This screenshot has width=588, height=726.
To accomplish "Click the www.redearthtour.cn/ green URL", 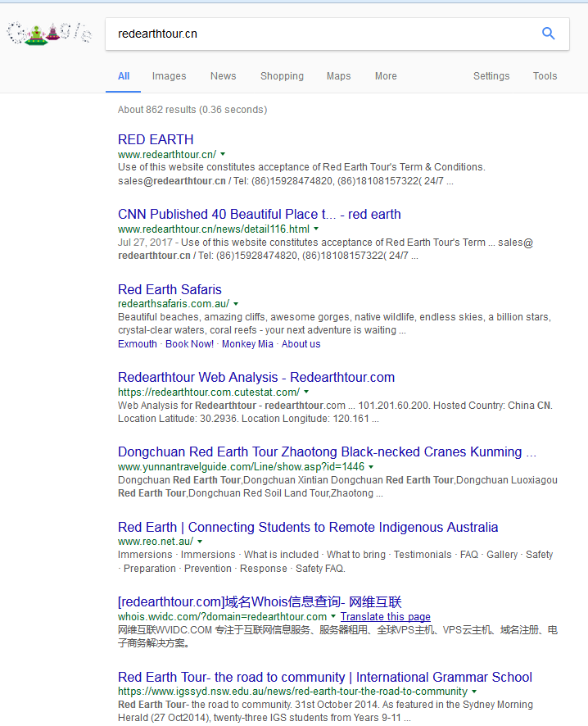I will pos(167,154).
